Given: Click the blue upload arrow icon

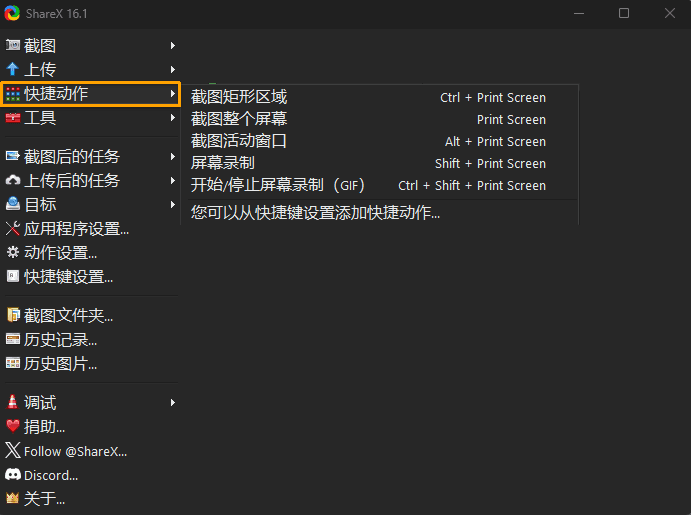Looking at the screenshot, I should [13, 69].
